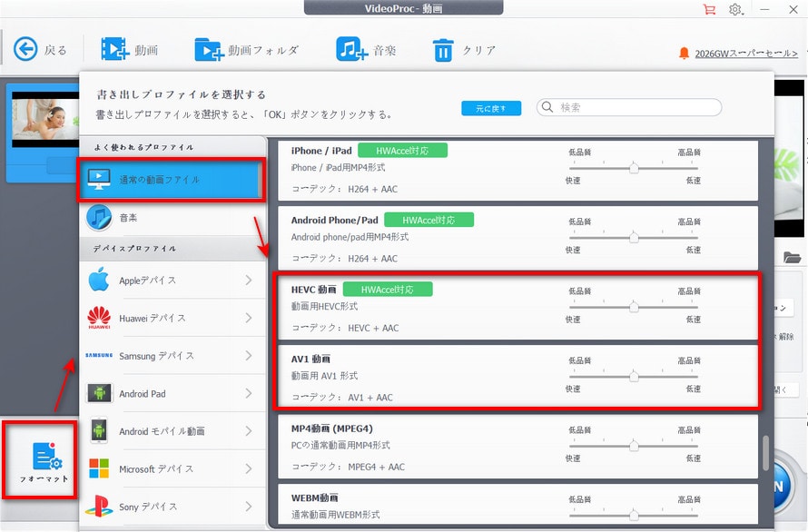Click the WEBM動画 quality slider handle
The width and height of the screenshot is (808, 532).
point(634,515)
